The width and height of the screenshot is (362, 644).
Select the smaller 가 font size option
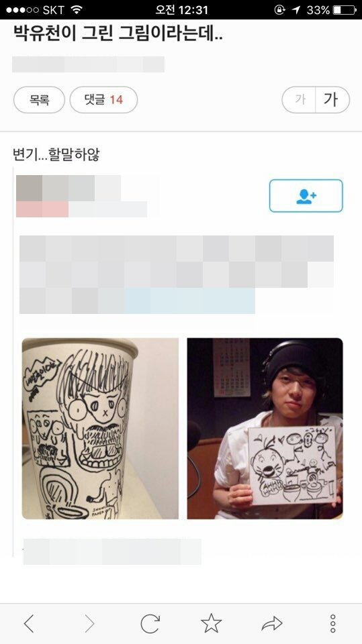[x=300, y=99]
